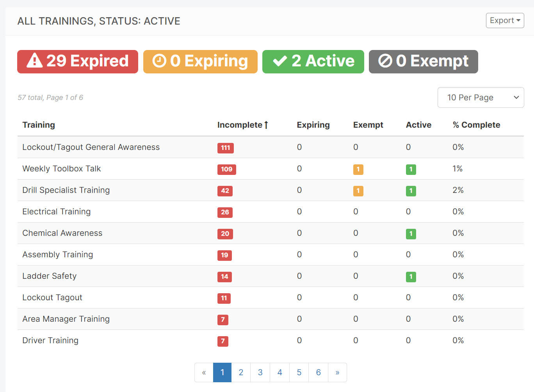Click the Incomplete sort arrow

point(267,125)
